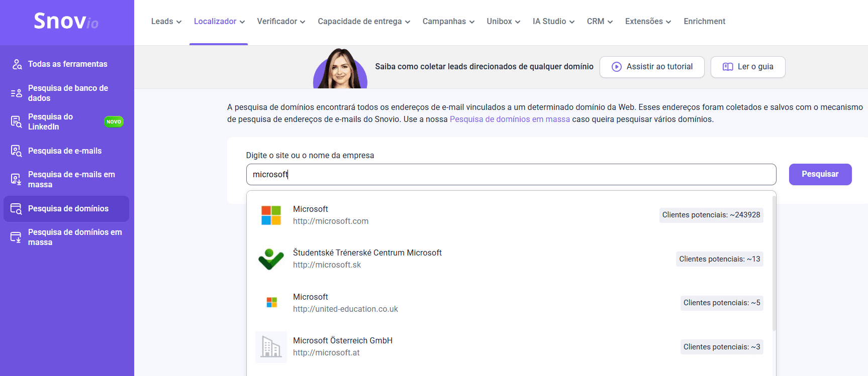868x376 pixels.
Task: Open Todas as ferramentas in sidebar
Action: 66,64
